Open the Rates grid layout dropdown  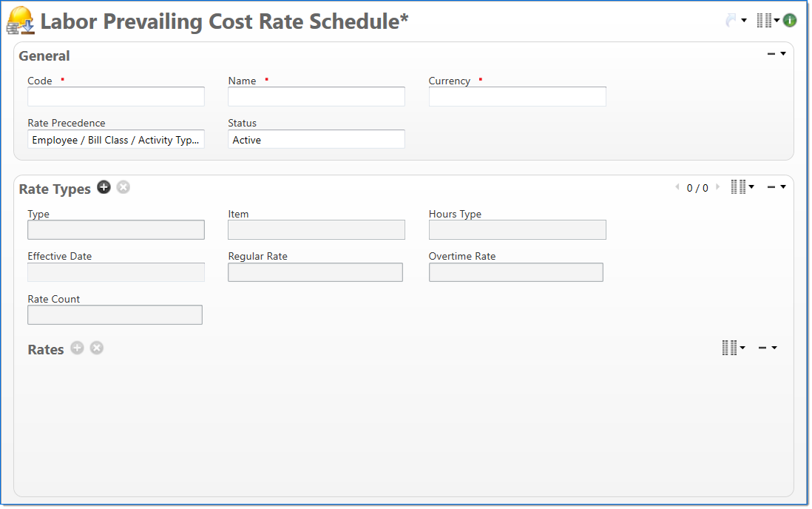734,348
